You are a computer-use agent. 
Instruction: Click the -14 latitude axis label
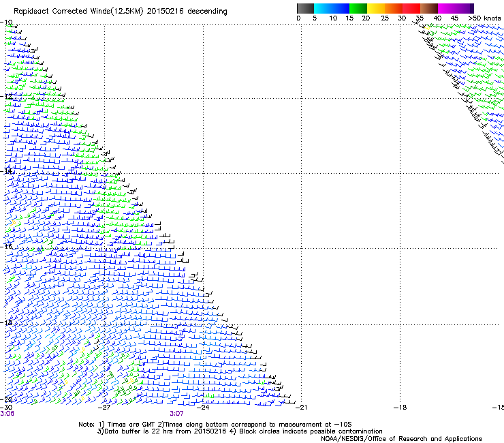7,171
